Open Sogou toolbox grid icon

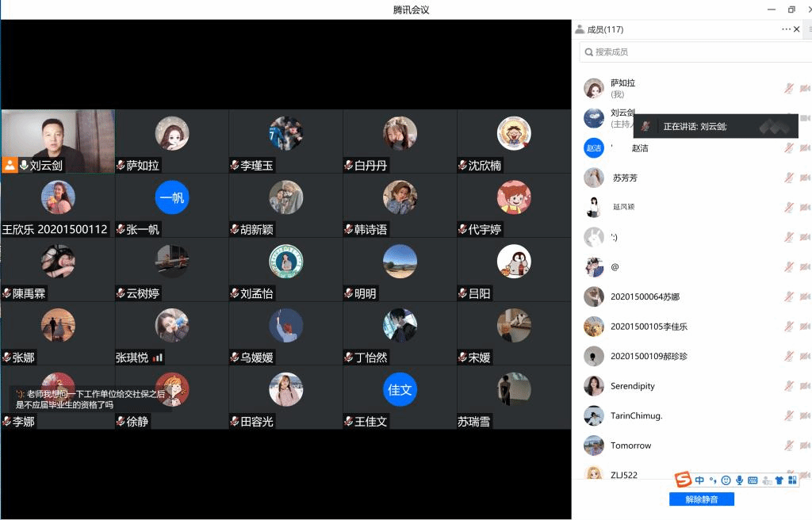click(792, 480)
